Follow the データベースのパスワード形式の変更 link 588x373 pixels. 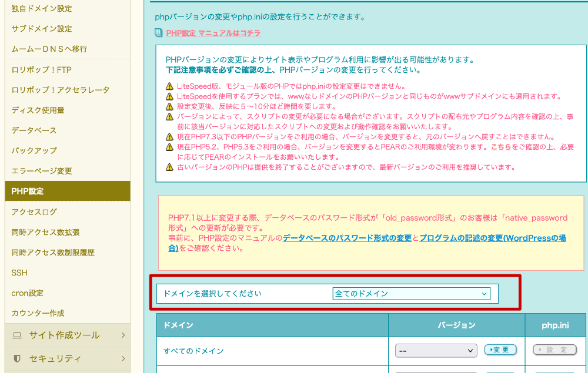click(347, 238)
